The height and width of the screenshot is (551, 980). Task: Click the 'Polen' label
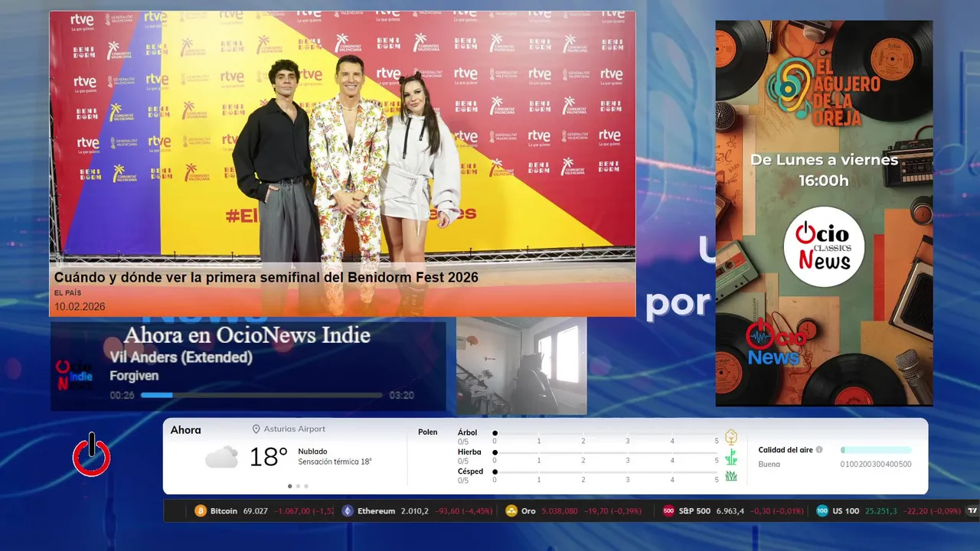click(428, 432)
